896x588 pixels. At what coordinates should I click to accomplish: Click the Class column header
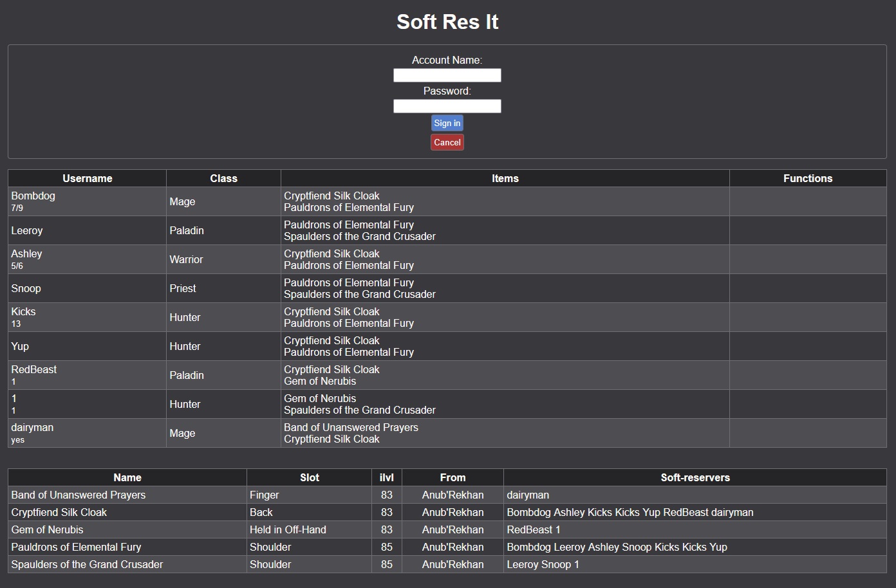(x=223, y=178)
